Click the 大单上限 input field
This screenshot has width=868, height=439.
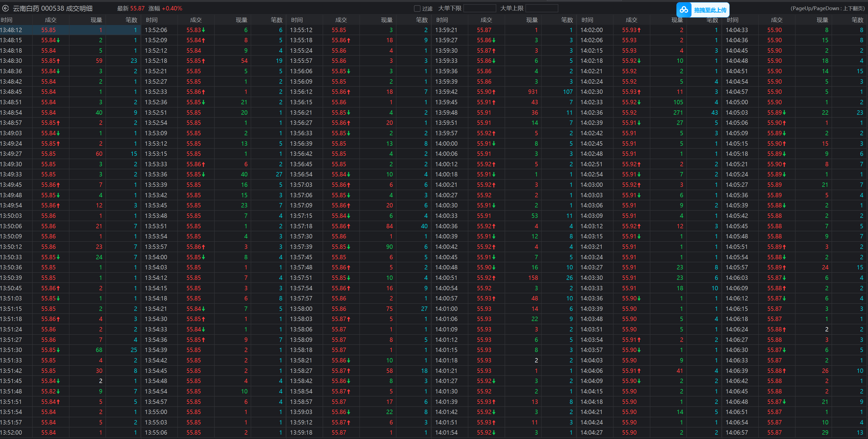click(542, 8)
